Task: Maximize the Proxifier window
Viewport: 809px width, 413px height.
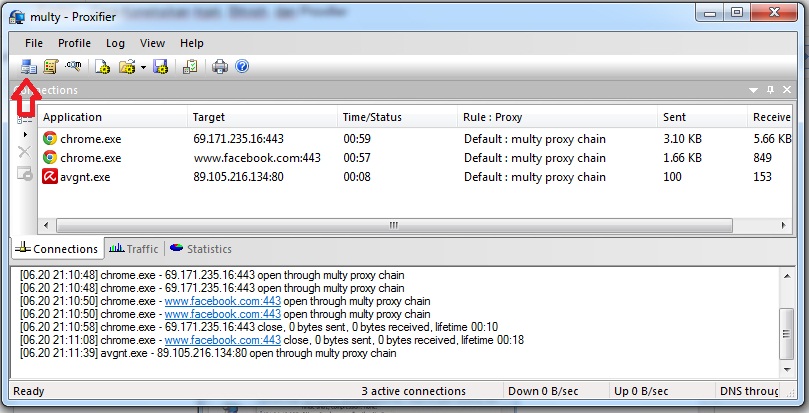Action: click(x=737, y=12)
